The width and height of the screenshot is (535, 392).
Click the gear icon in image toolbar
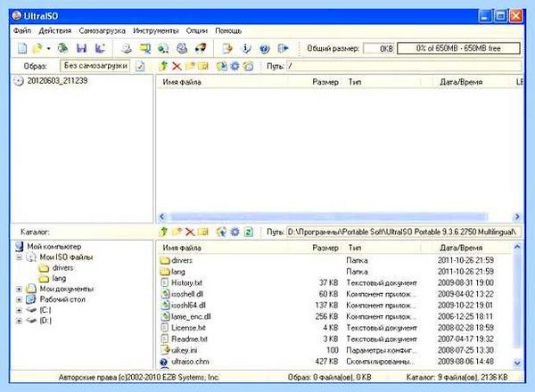coord(235,66)
